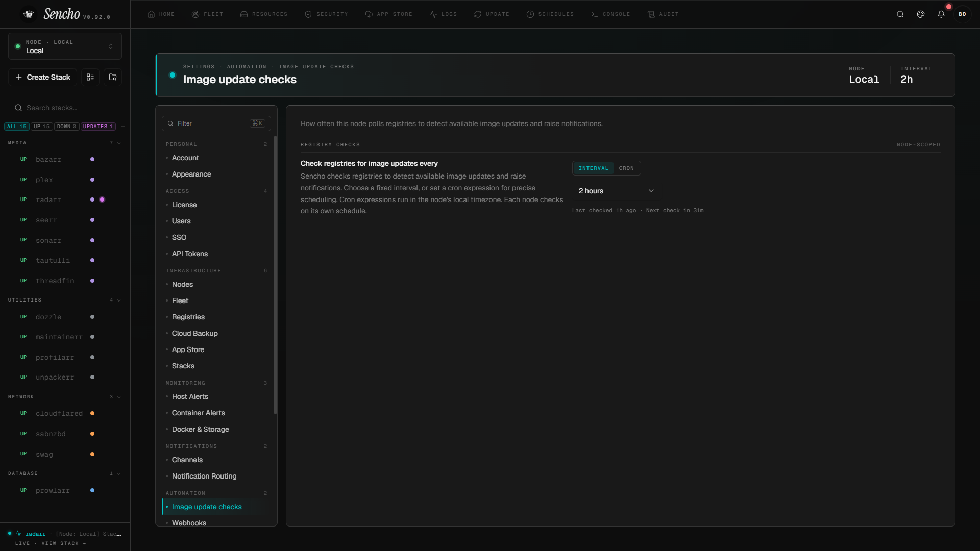The width and height of the screenshot is (980, 551).
Task: Filter stacks by UP 15
Action: 42,127
